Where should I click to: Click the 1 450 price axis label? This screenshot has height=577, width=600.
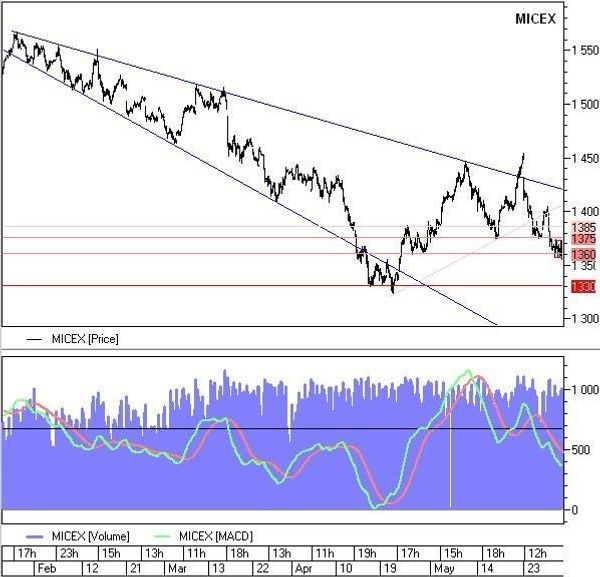click(584, 158)
